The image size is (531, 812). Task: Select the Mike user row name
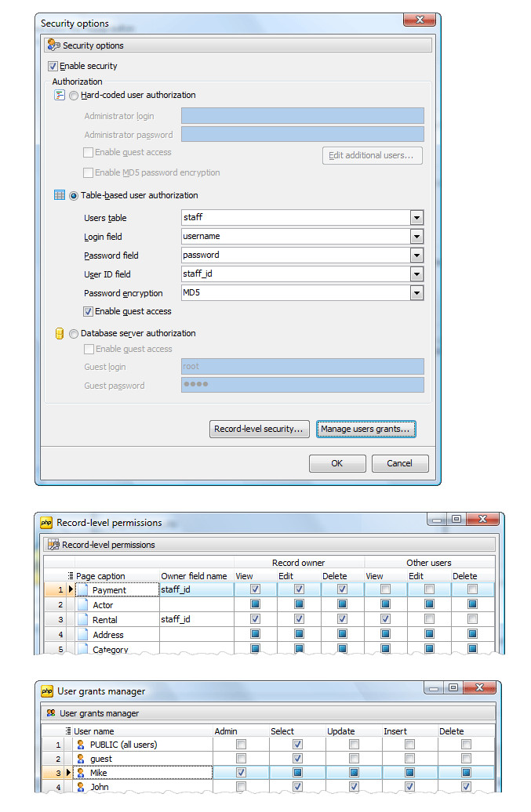point(98,773)
